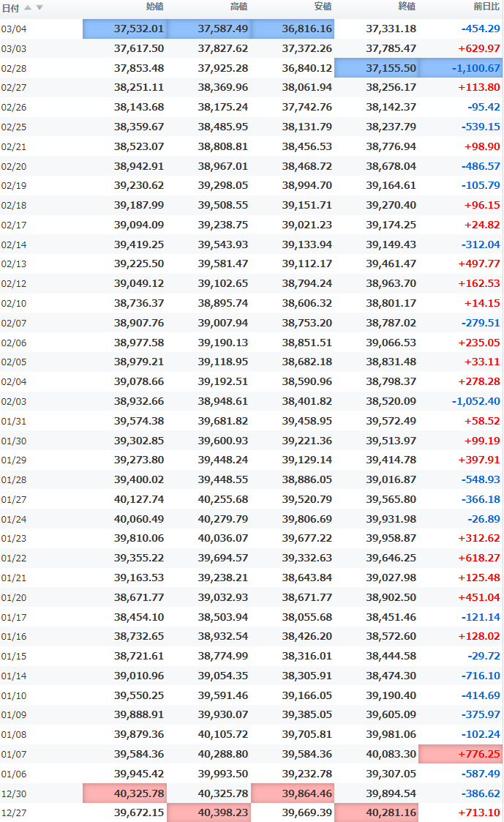Select close value 39,414.78
504x822 pixels.
391,460
